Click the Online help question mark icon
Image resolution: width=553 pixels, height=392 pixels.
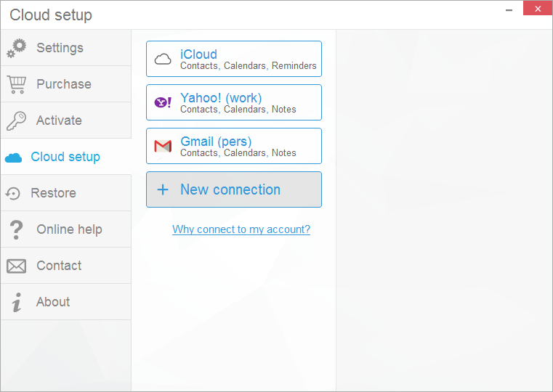point(16,229)
